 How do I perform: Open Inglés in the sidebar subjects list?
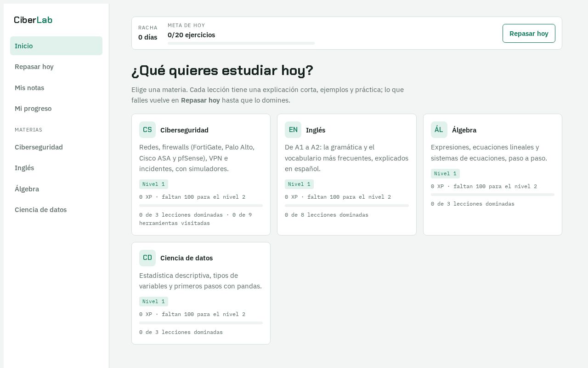[56, 168]
